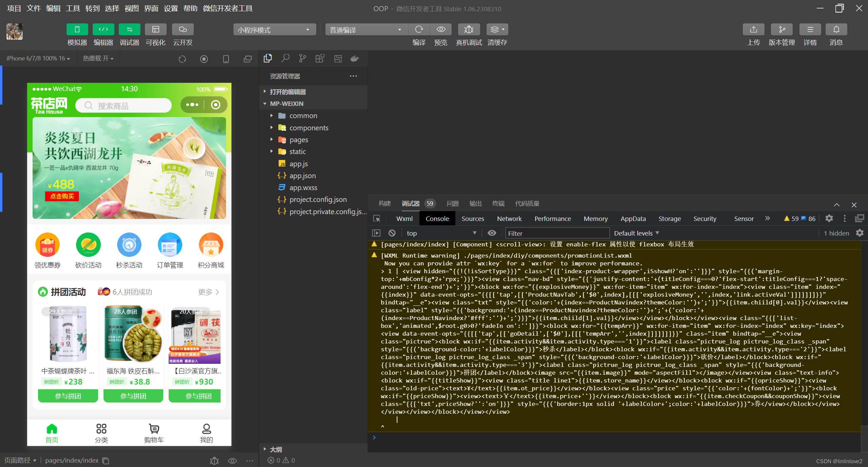The width and height of the screenshot is (868, 467).
Task: Click the simulator stop icon
Action: [x=204, y=59]
